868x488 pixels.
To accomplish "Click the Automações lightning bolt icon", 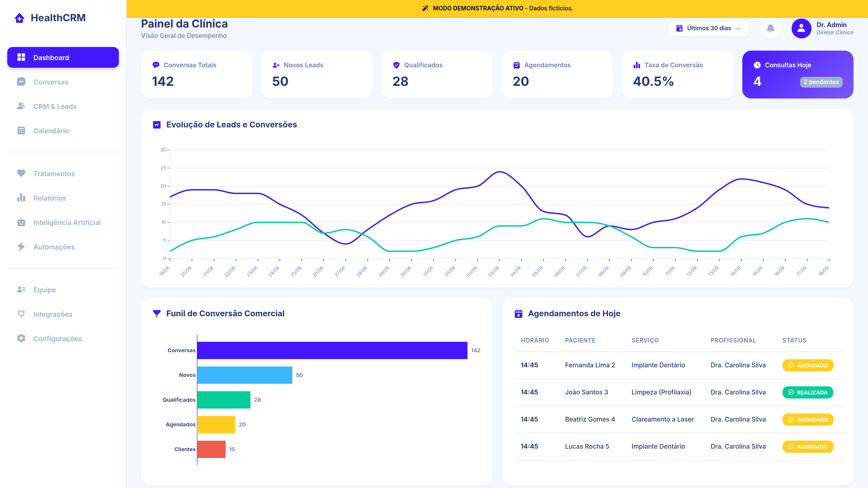I will pos(21,246).
